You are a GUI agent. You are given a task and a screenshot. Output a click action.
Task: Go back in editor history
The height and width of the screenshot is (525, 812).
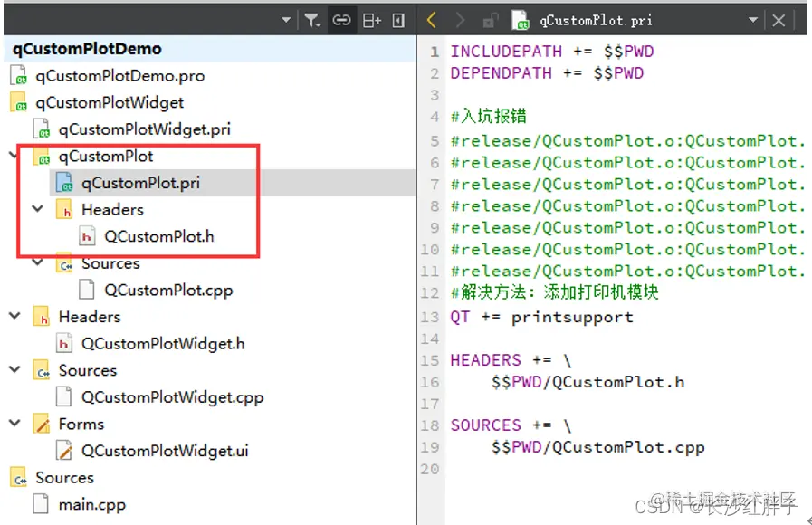pyautogui.click(x=431, y=20)
